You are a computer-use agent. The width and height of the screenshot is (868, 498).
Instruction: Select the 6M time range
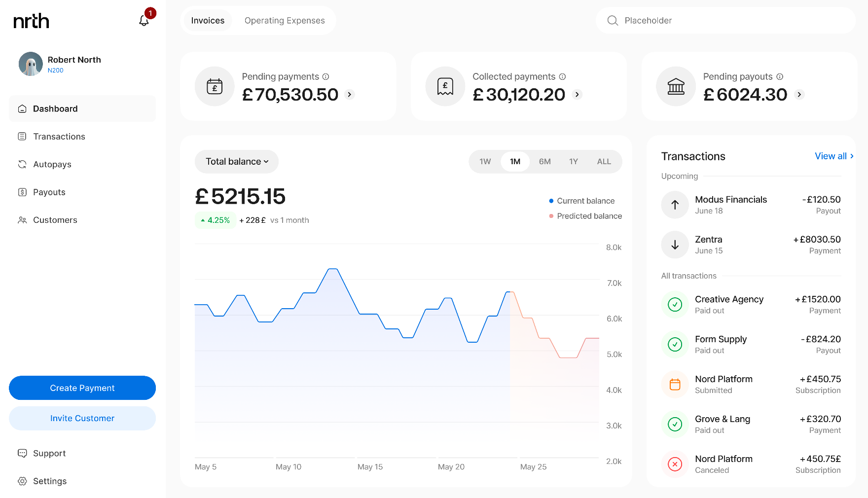544,162
